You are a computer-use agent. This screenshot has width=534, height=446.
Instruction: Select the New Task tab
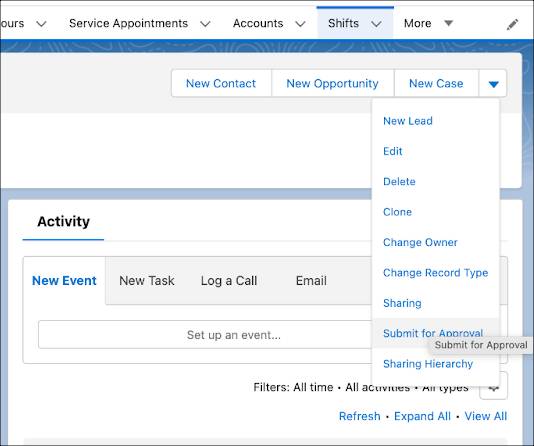tap(147, 281)
